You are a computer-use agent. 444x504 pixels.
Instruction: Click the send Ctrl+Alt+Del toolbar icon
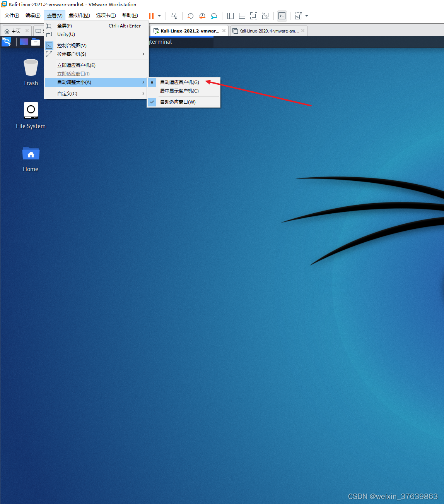[x=174, y=16]
